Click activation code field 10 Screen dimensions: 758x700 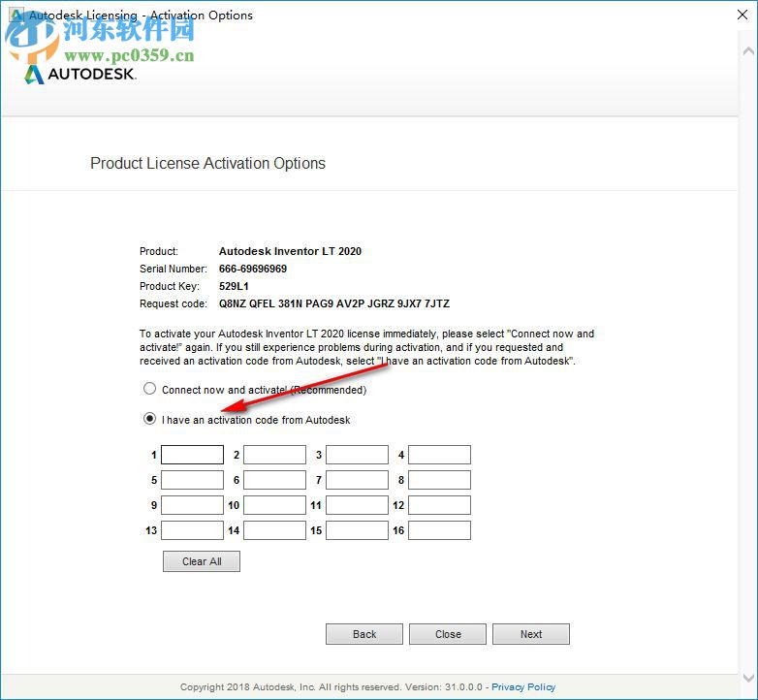[274, 505]
